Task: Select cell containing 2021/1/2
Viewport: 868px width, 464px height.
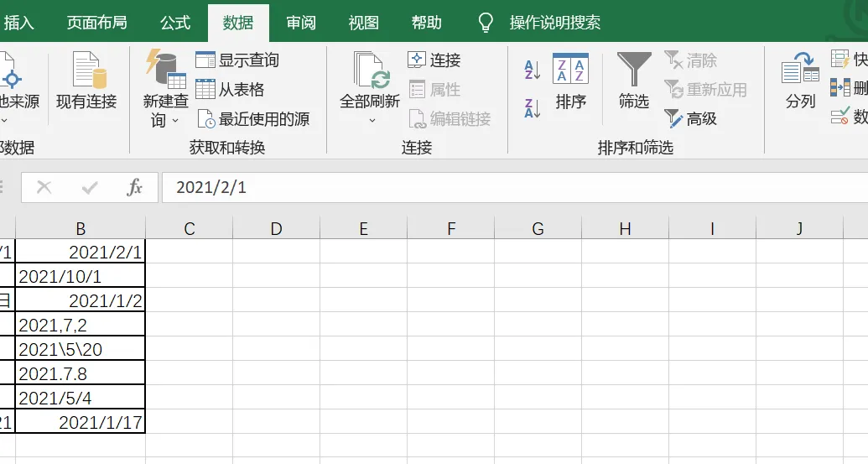Action: click(81, 300)
